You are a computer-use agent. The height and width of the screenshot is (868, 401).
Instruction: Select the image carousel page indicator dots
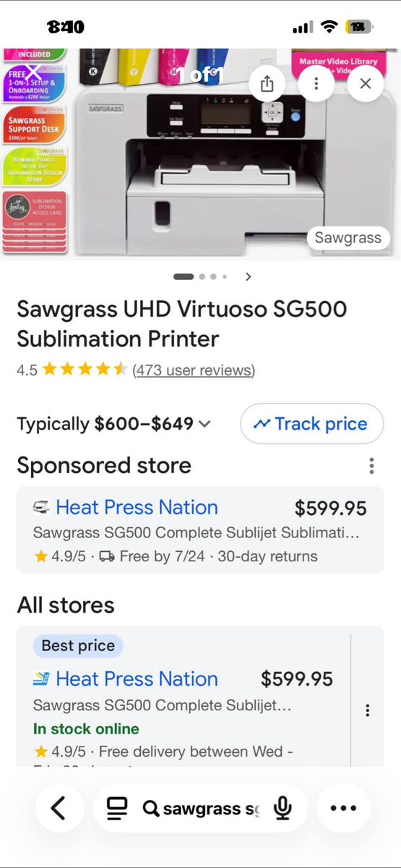[x=200, y=276]
